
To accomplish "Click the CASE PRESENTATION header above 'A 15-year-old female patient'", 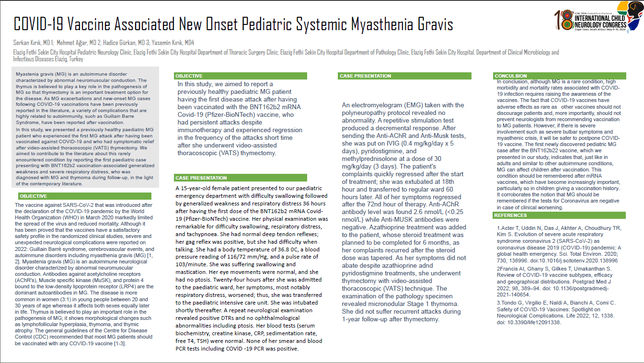I will pyautogui.click(x=241, y=178).
